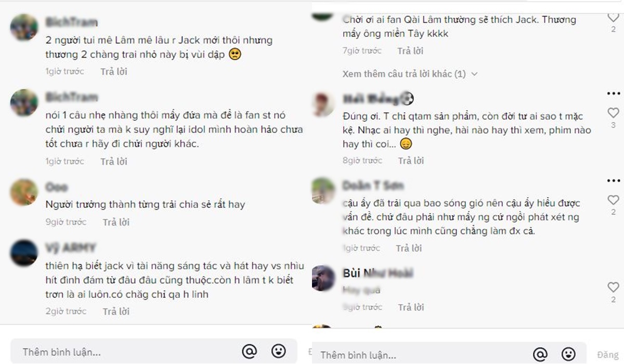Open more options for the 'Đúng ơi' comment
The height and width of the screenshot is (364, 624).
coord(614,94)
